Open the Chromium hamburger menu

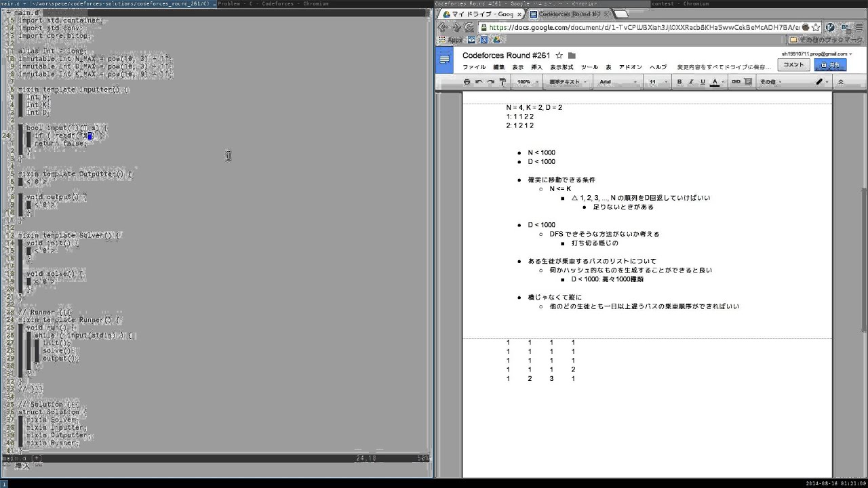pos(860,28)
